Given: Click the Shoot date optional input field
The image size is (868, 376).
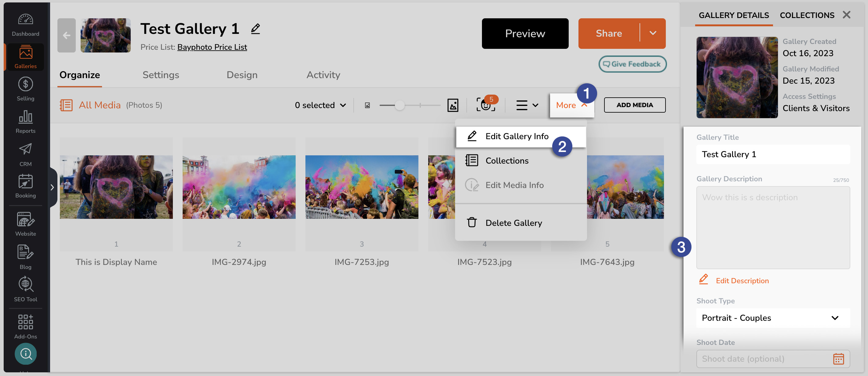Looking at the screenshot, I should [773, 359].
